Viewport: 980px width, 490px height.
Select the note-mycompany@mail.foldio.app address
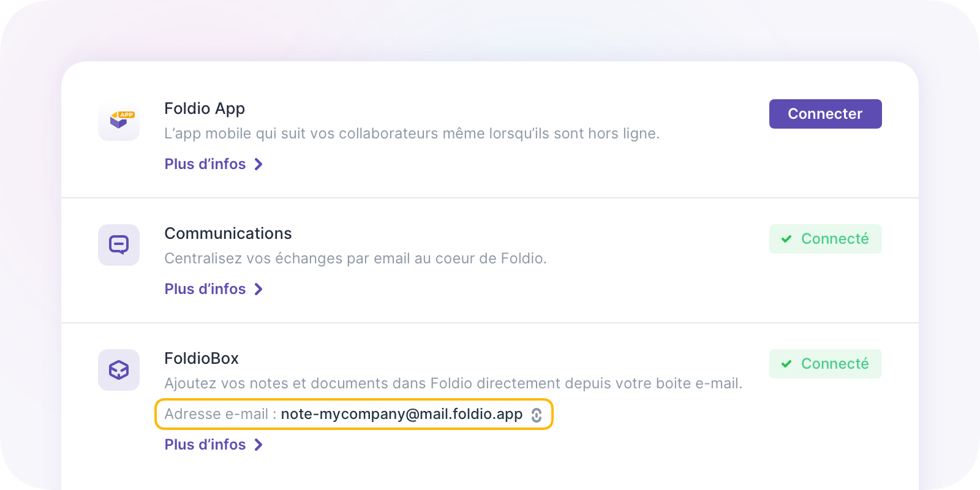[401, 414]
